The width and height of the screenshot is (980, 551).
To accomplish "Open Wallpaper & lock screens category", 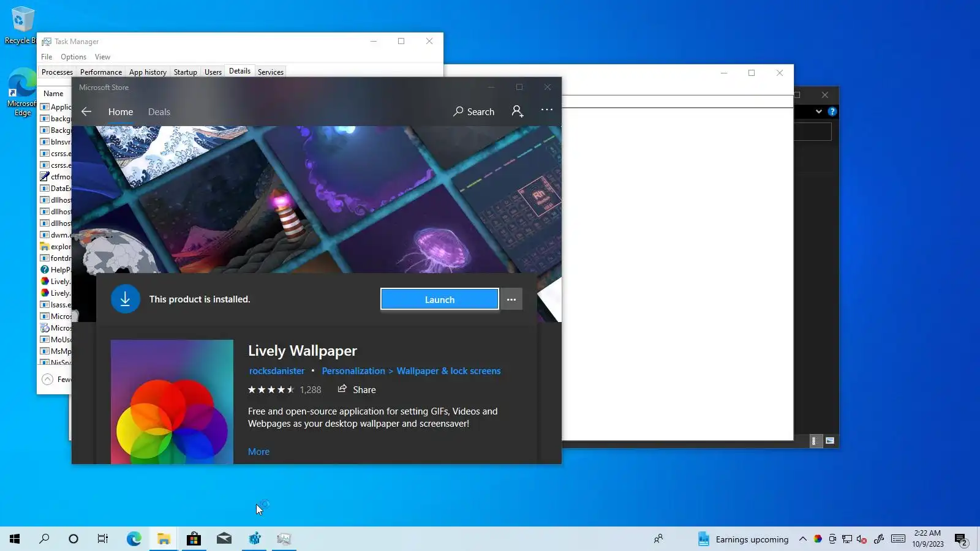I will tap(448, 370).
